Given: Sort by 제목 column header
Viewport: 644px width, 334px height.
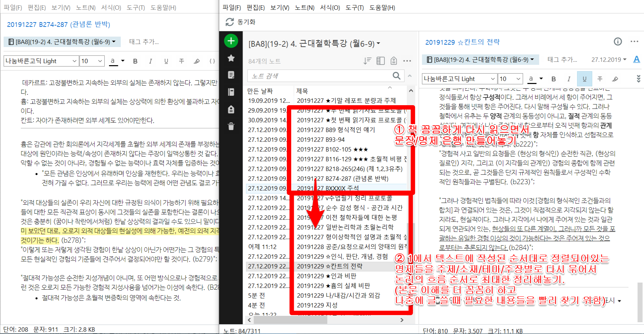Looking at the screenshot, I should (302, 91).
